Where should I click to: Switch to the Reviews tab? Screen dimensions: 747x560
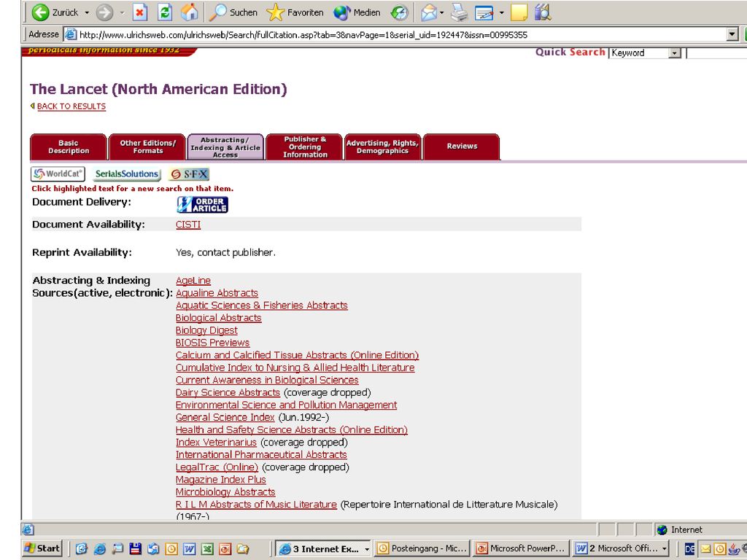pos(462,147)
